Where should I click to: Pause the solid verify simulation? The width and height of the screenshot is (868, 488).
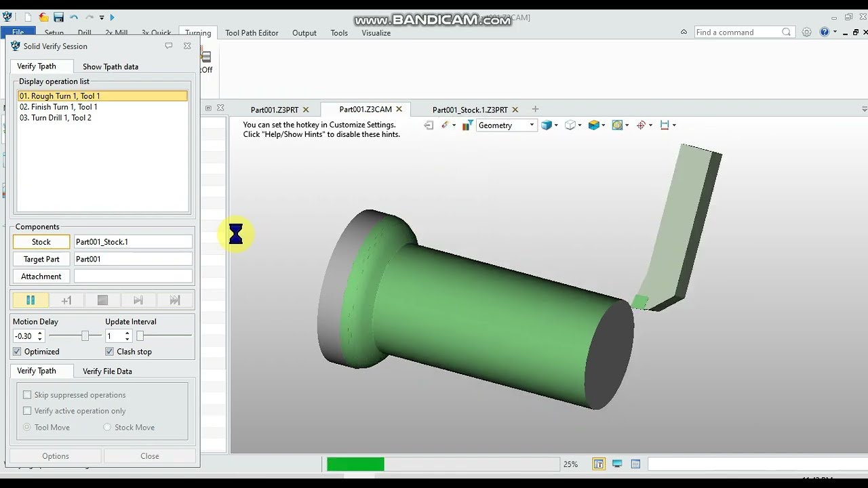pos(30,300)
